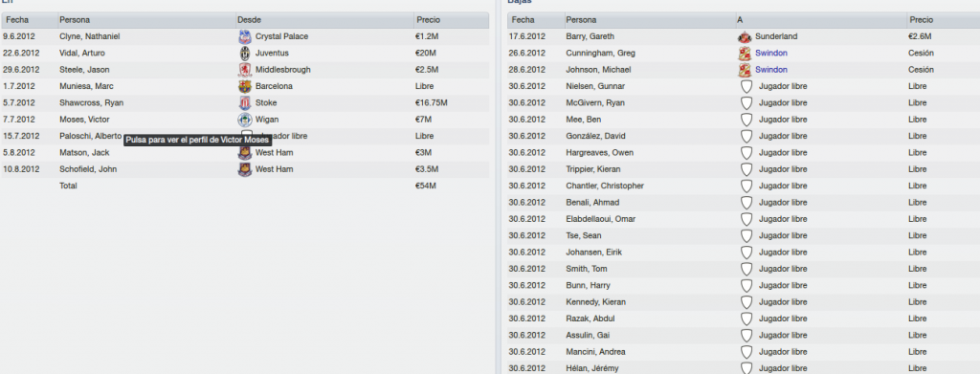The height and width of the screenshot is (374, 980).
Task: Click the Wigan club crest icon
Action: [x=245, y=120]
